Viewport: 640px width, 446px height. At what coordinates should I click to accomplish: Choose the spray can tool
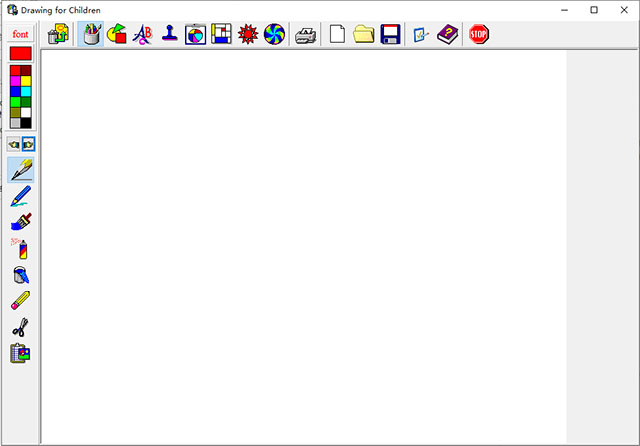(x=20, y=248)
